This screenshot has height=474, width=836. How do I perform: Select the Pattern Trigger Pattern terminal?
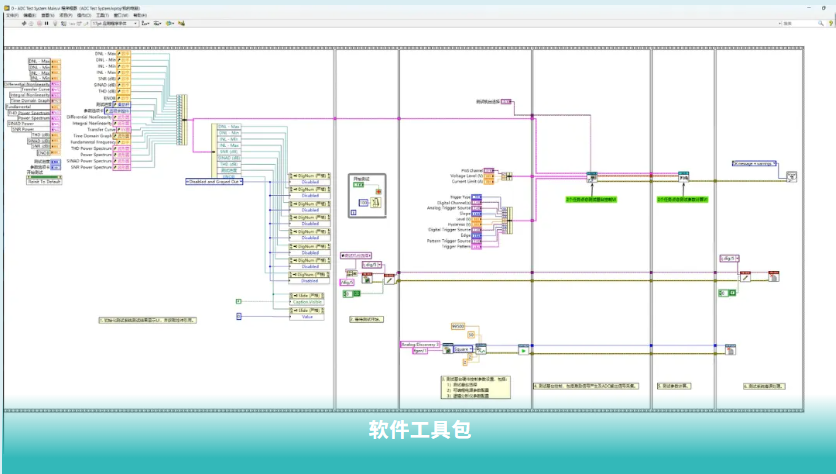click(x=476, y=246)
